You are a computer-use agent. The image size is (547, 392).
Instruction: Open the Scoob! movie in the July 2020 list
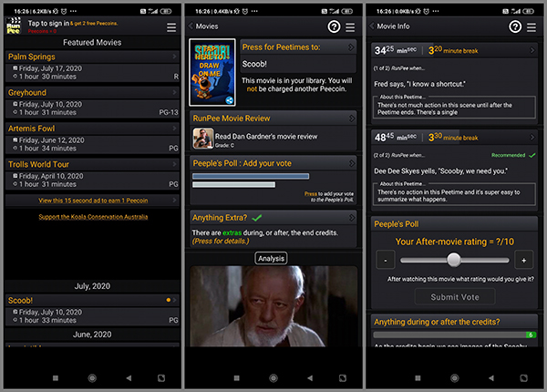[92, 310]
